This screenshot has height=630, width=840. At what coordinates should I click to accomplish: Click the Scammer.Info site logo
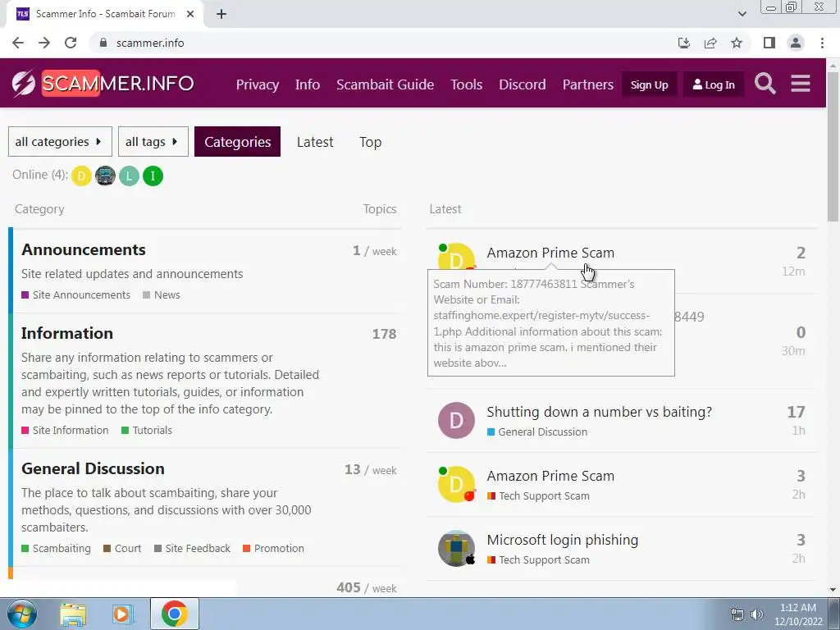(103, 84)
